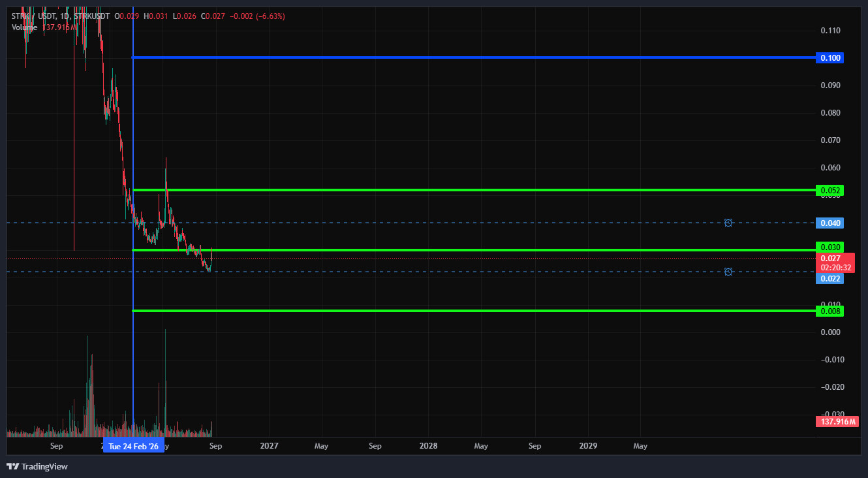Screen dimensions: 868x478
Task: Click the 0.000 tick on the price axis
Action: (x=830, y=332)
